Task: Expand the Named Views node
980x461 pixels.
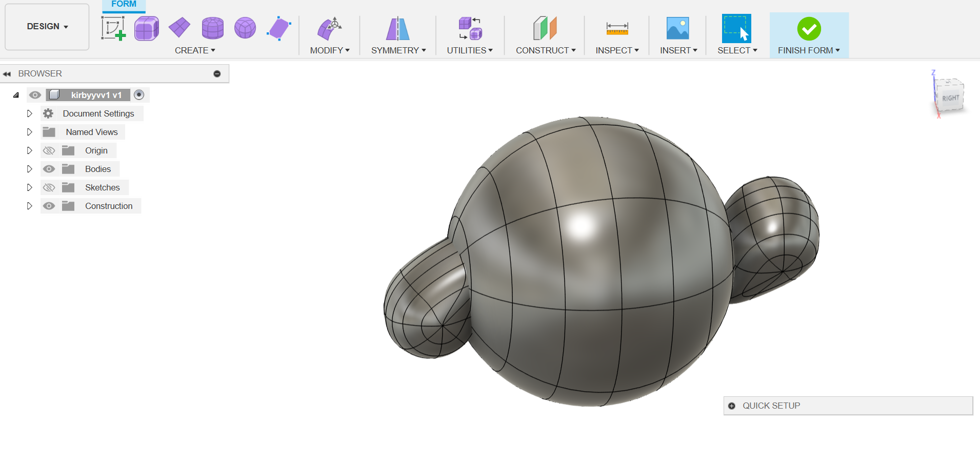Action: point(29,132)
